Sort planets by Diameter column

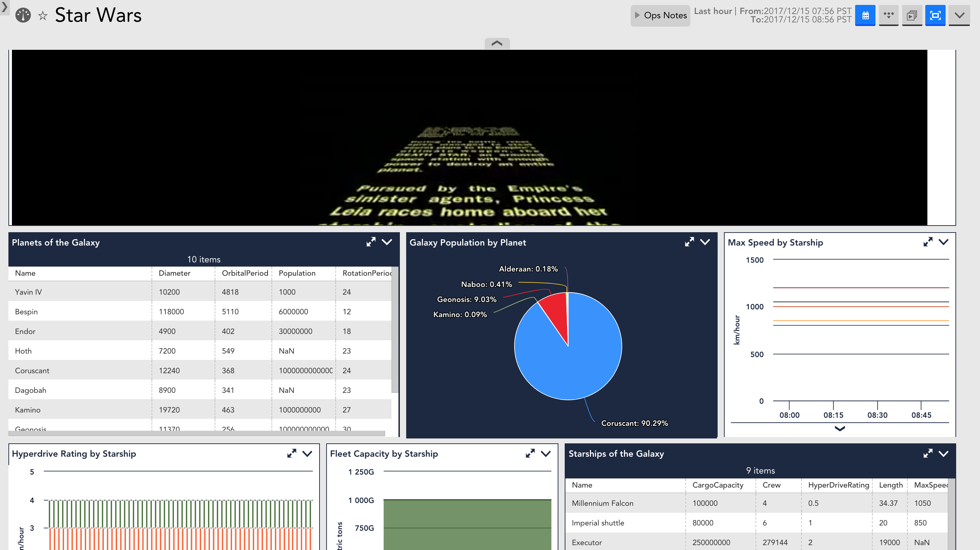tap(183, 273)
